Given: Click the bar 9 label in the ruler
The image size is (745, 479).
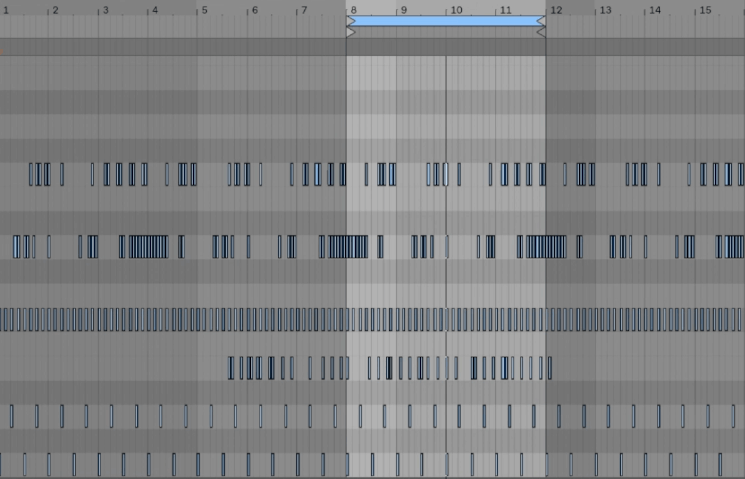Looking at the screenshot, I should tap(404, 10).
